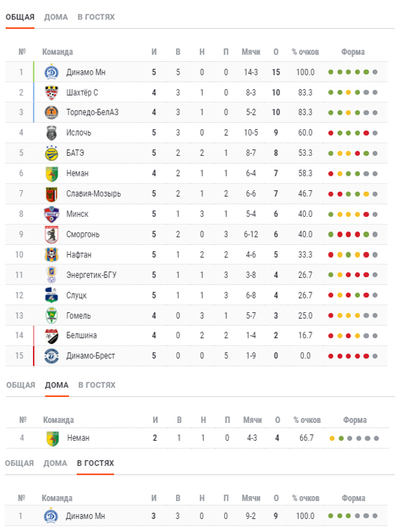
Task: Click the Славия-Мозырь team crest
Action: (52, 194)
